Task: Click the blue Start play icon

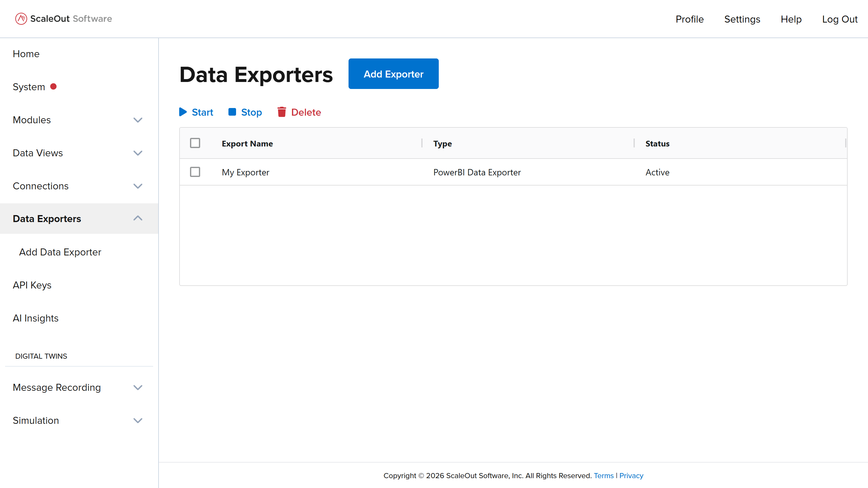Action: (183, 112)
